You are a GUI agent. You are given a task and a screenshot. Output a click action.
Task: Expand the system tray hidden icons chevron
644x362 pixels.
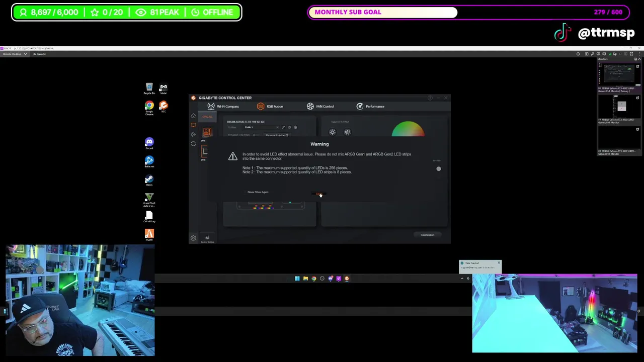[x=462, y=279]
